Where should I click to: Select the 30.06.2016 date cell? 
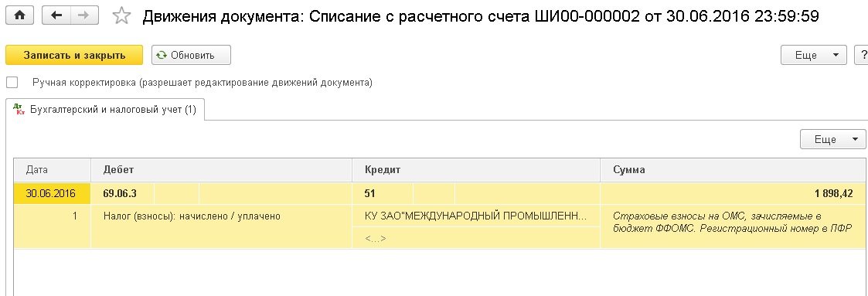(52, 194)
